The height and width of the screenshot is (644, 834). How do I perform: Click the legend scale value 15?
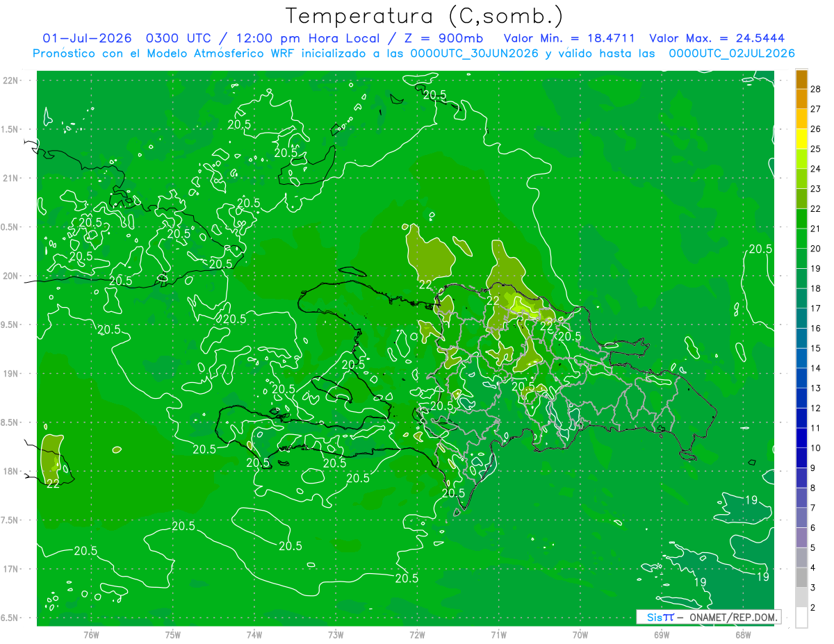click(815, 348)
